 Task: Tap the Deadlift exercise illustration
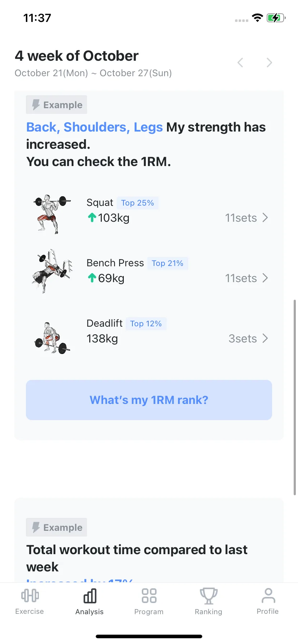coord(52,338)
